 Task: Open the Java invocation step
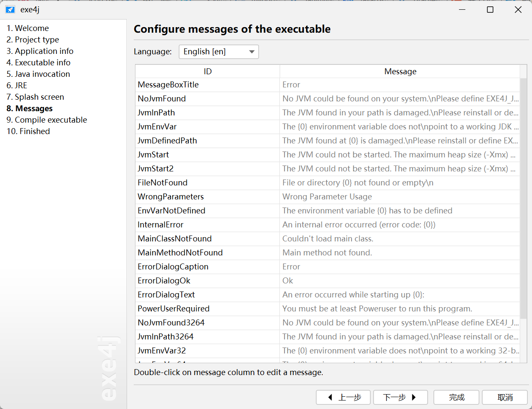38,74
